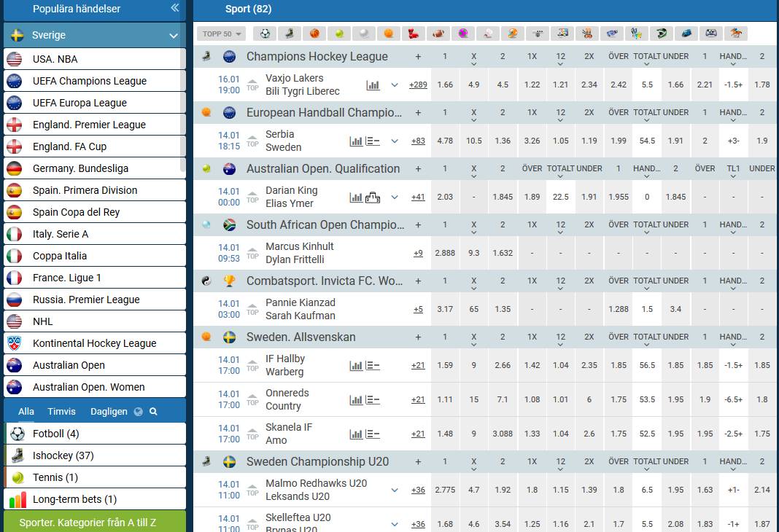Select odds 65 draw for Kianzad vs Kaufman
Viewport: 779px width, 532px height.
pos(474,309)
